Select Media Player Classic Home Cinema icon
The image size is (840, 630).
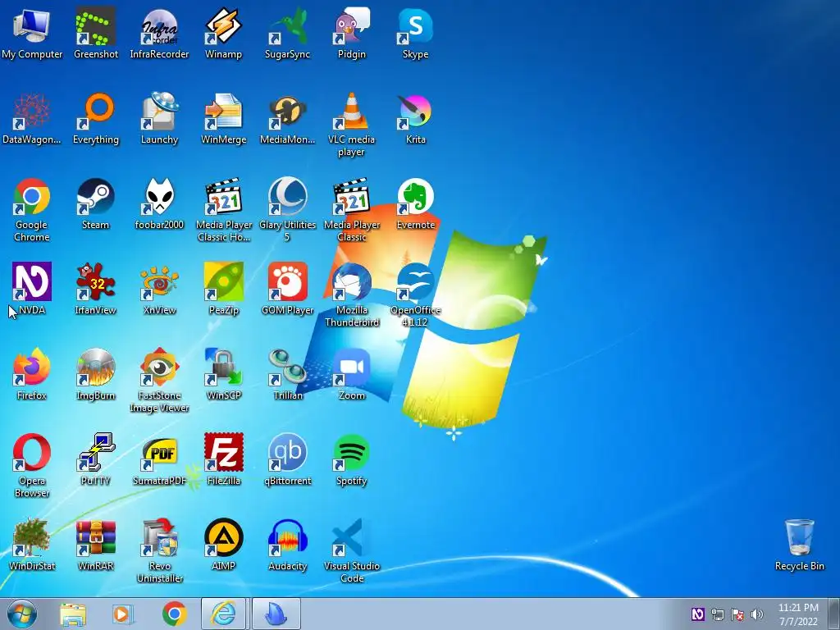click(223, 197)
